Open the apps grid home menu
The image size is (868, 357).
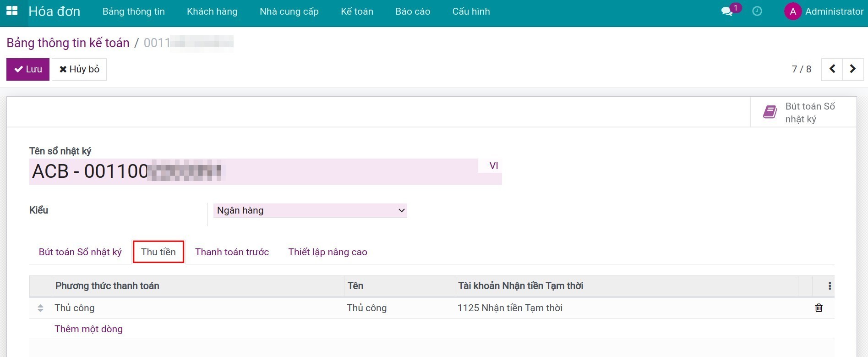12,11
